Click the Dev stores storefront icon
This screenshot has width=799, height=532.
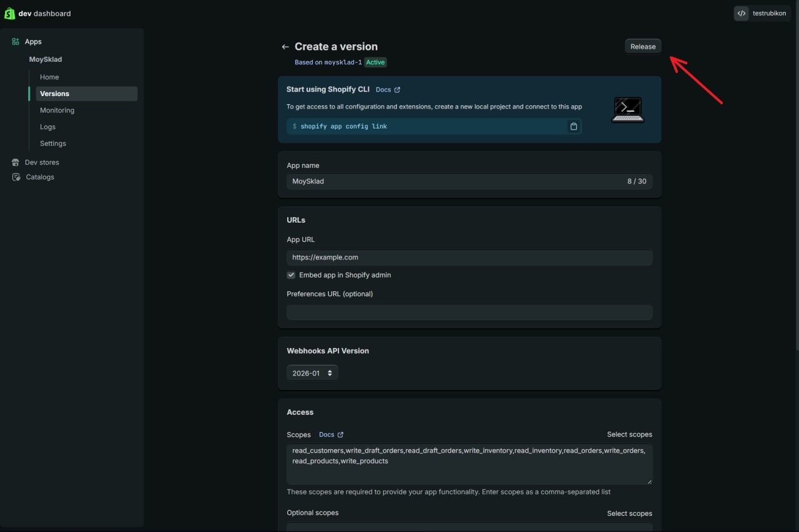coord(16,162)
